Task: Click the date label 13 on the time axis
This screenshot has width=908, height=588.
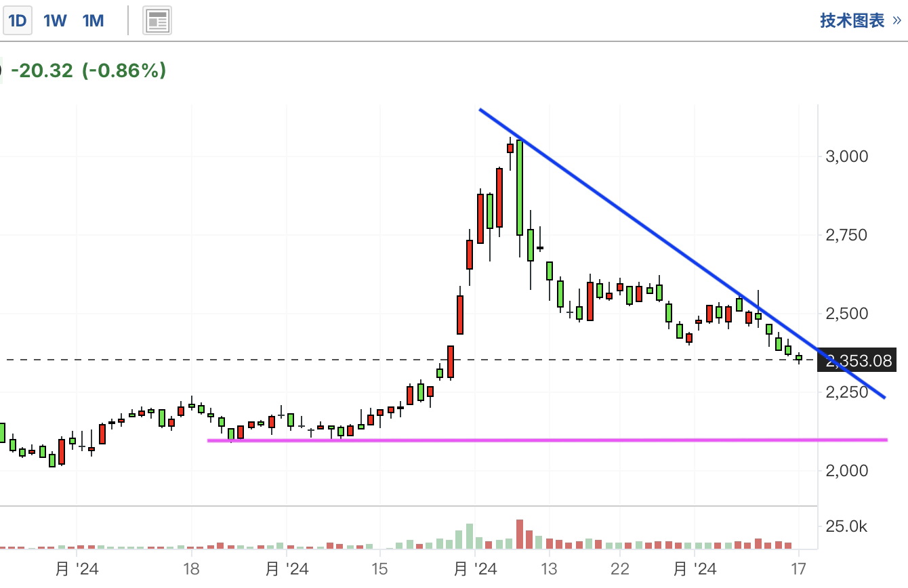Action: tap(548, 569)
